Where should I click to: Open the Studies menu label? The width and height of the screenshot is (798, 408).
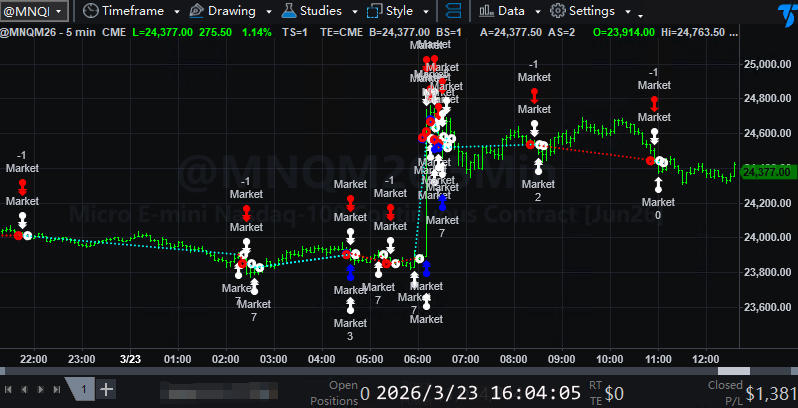322,12
